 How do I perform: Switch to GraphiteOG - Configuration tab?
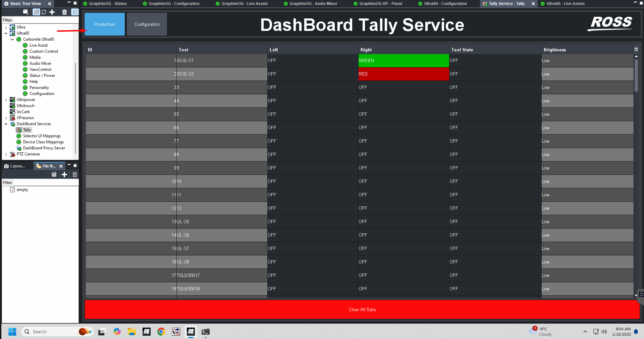[x=171, y=4]
